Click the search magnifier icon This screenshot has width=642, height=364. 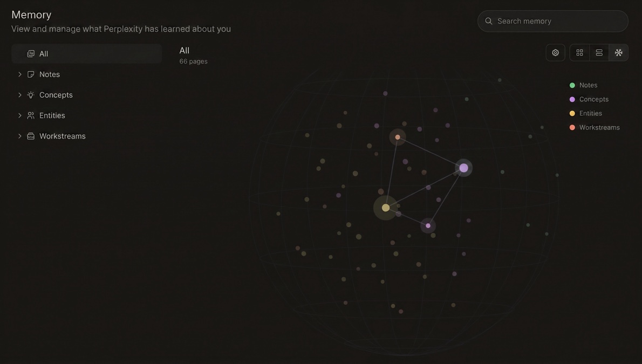coord(488,21)
